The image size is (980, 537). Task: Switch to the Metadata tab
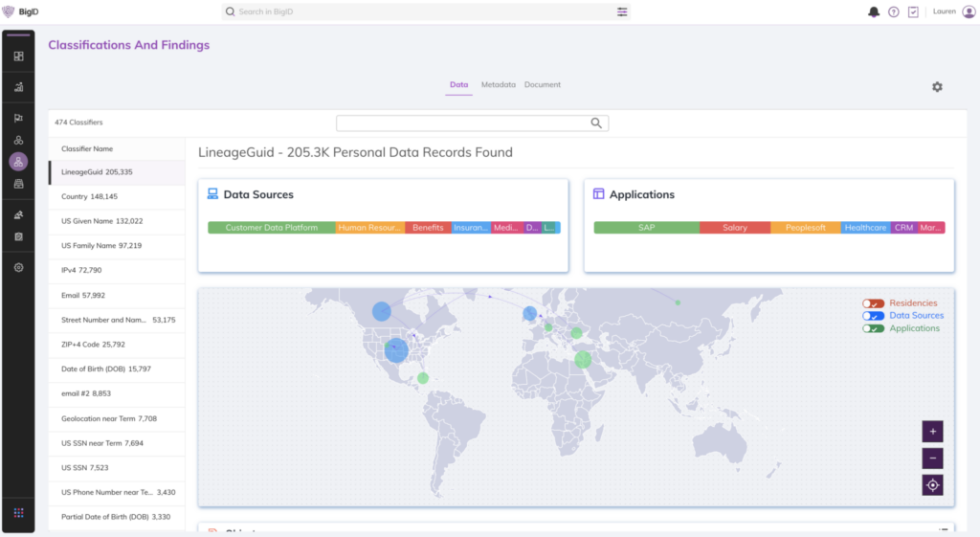tap(498, 85)
